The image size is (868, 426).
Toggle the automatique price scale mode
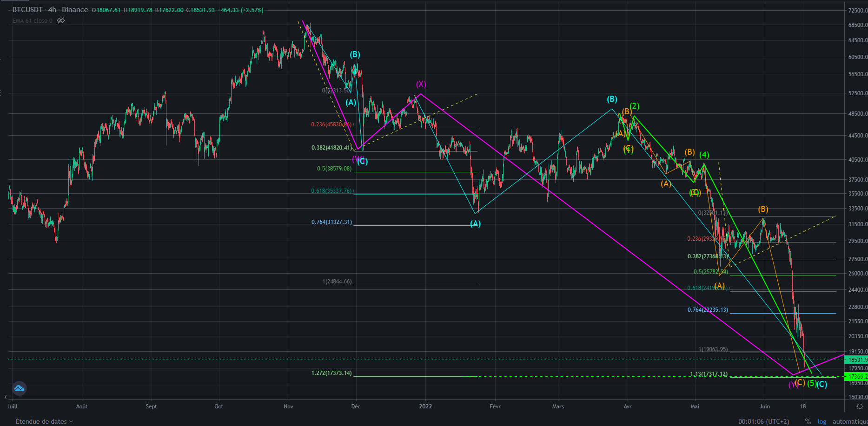point(850,421)
